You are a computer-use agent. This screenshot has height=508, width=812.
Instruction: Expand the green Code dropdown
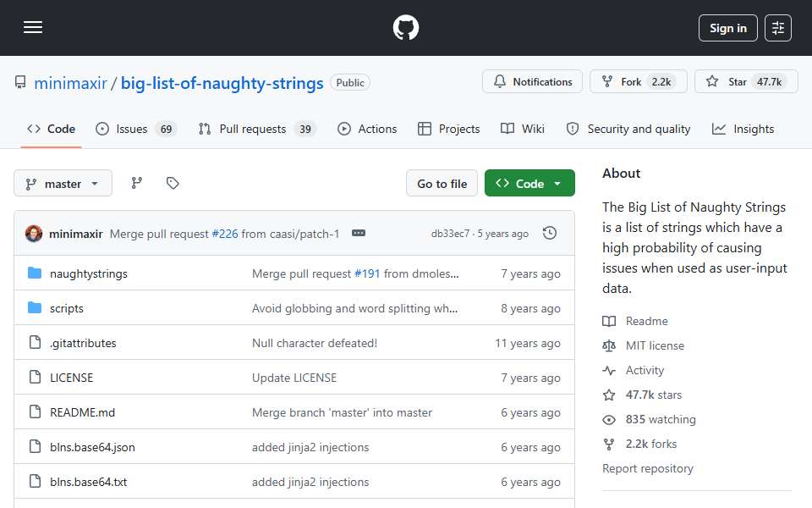529,184
